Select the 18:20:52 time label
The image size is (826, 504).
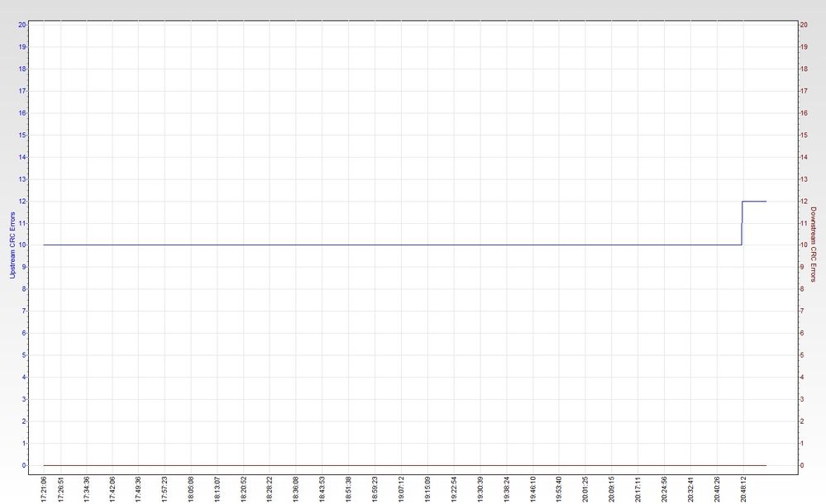click(243, 490)
